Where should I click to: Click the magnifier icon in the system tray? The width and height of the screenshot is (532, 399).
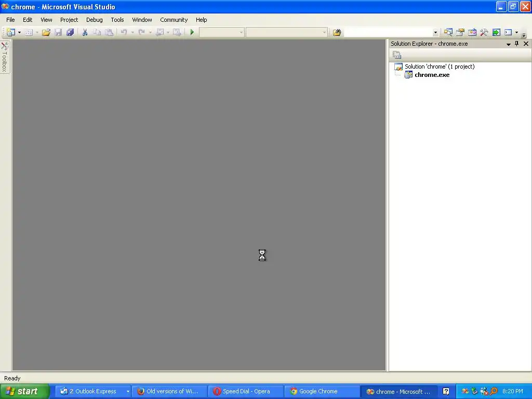point(494,391)
